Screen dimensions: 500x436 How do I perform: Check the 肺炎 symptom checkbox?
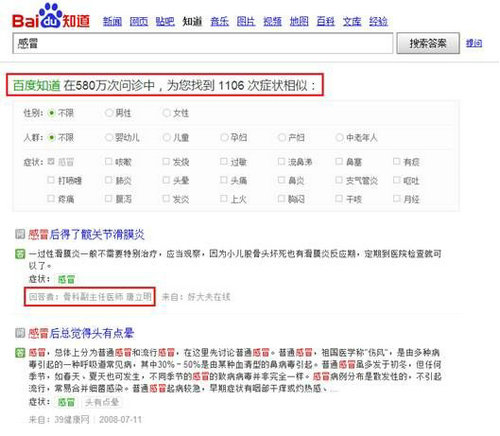click(108, 180)
